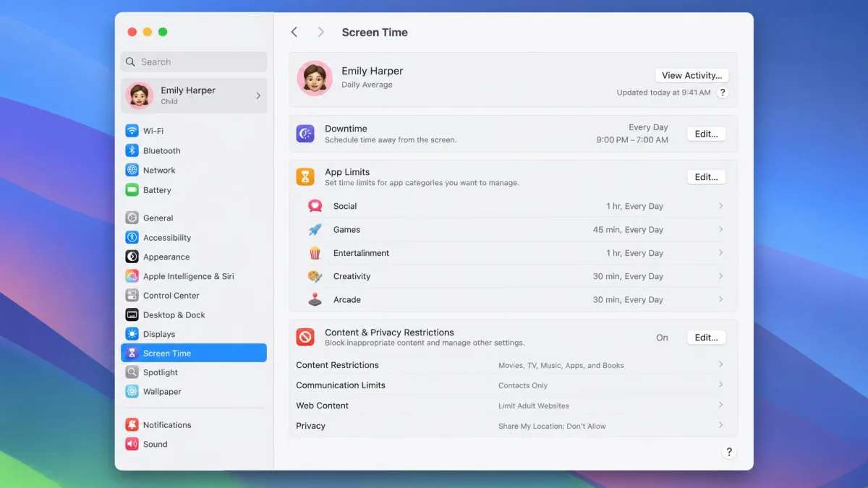This screenshot has width=868, height=488.
Task: Expand the Social app limit chevron
Action: click(721, 206)
